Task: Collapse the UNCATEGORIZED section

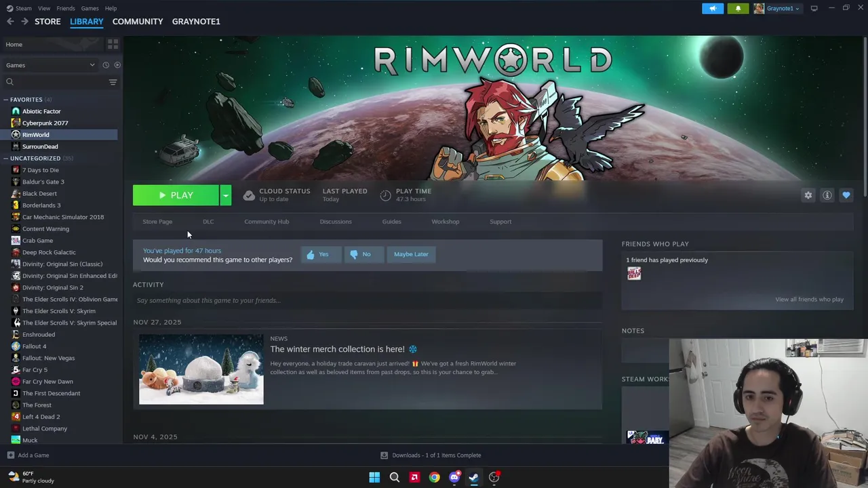Action: 6,159
